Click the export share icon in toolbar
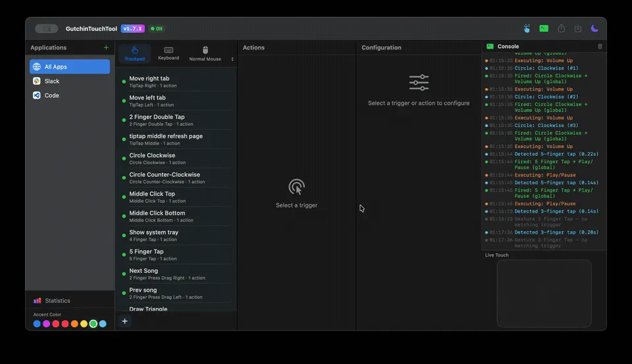 click(x=561, y=28)
